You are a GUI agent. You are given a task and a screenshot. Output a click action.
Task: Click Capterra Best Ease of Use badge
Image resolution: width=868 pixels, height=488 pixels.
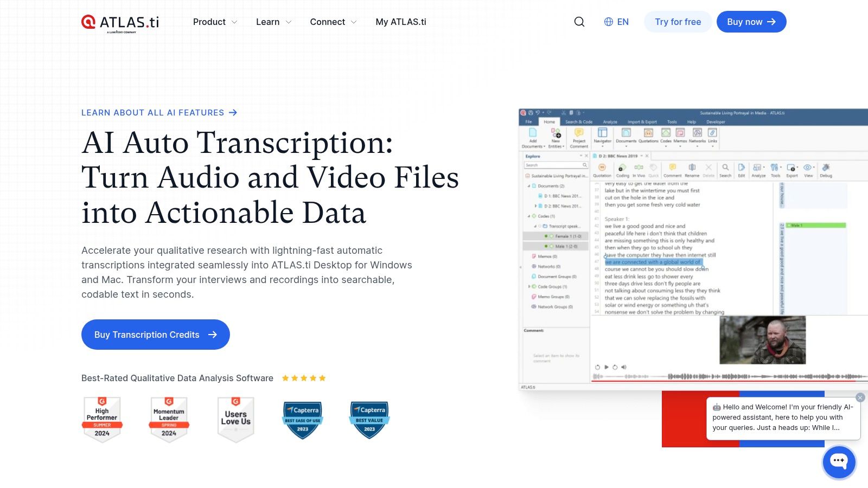coord(303,420)
